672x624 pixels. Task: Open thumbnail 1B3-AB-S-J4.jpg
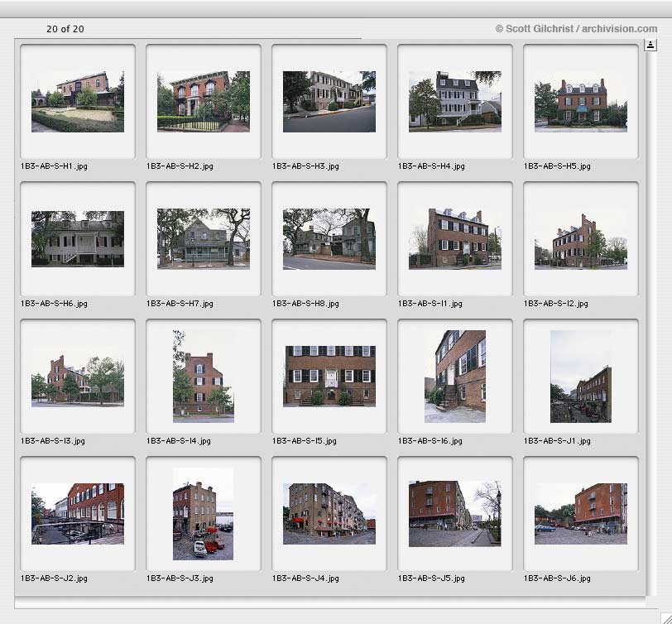coord(329,514)
